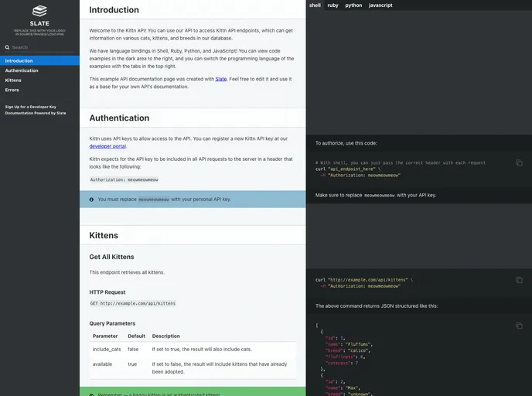Click the search magnifier icon
The image size is (532, 396).
pos(8,47)
